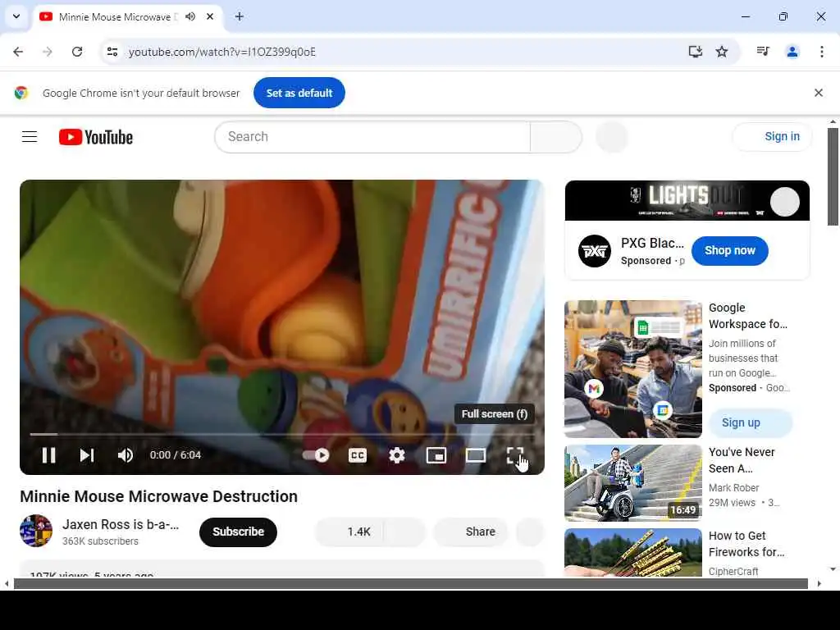Click Sign in on YouTube

772,137
